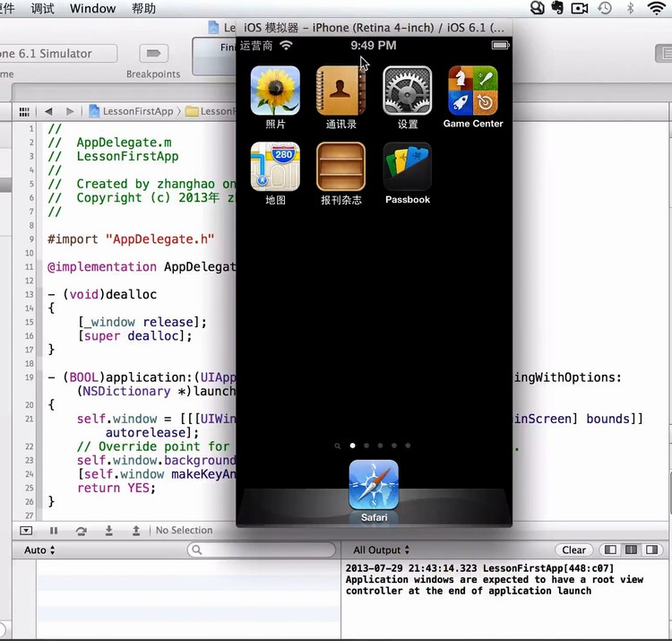Show only the variables view pane
This screenshot has width=672, height=641.
point(610,550)
